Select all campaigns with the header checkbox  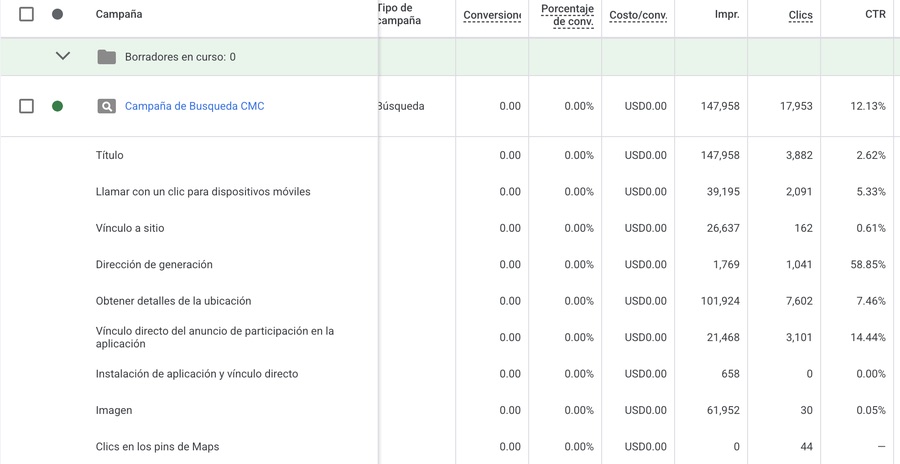pos(26,14)
